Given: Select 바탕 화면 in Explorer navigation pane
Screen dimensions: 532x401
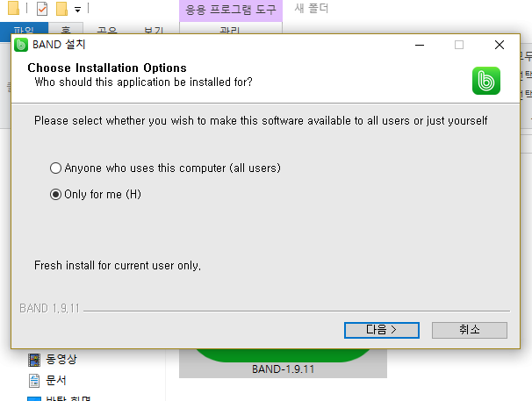Looking at the screenshot, I should coord(60,398).
